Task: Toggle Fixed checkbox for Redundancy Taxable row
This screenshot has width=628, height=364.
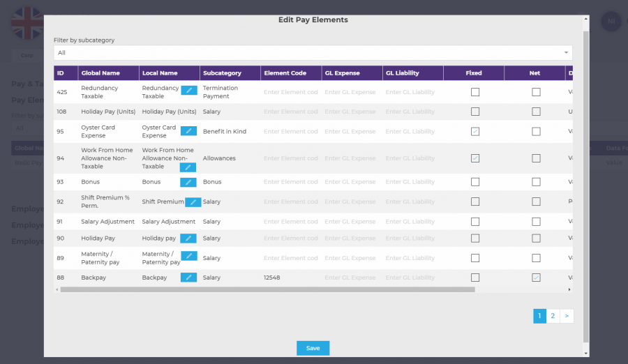Action: (x=475, y=92)
